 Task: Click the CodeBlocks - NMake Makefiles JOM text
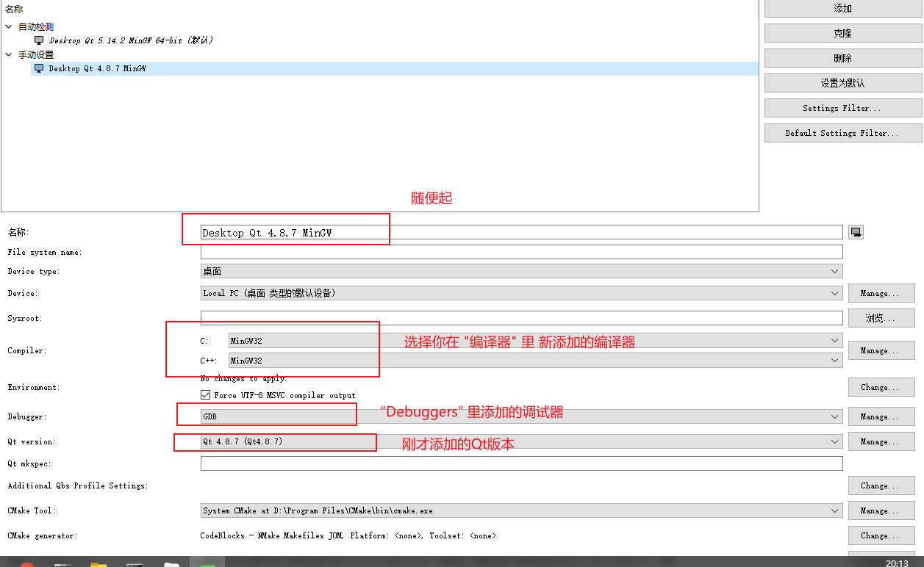click(x=348, y=535)
